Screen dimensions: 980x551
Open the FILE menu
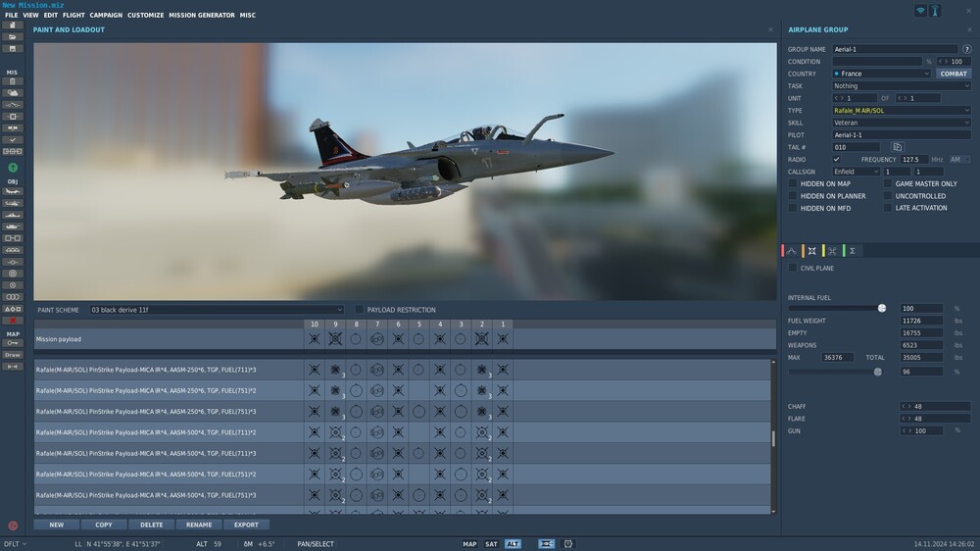tap(11, 15)
